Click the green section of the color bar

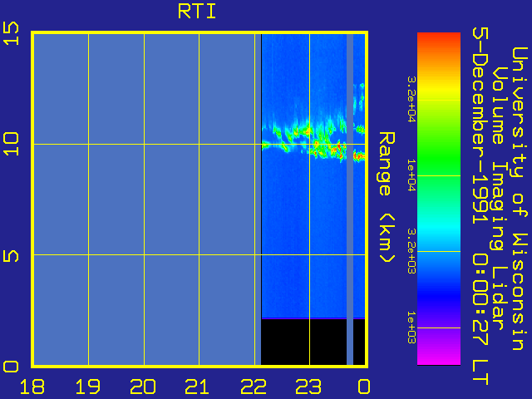[439, 160]
